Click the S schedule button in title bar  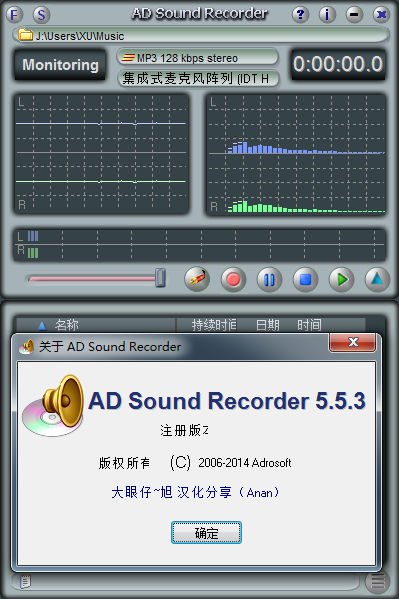tap(41, 15)
